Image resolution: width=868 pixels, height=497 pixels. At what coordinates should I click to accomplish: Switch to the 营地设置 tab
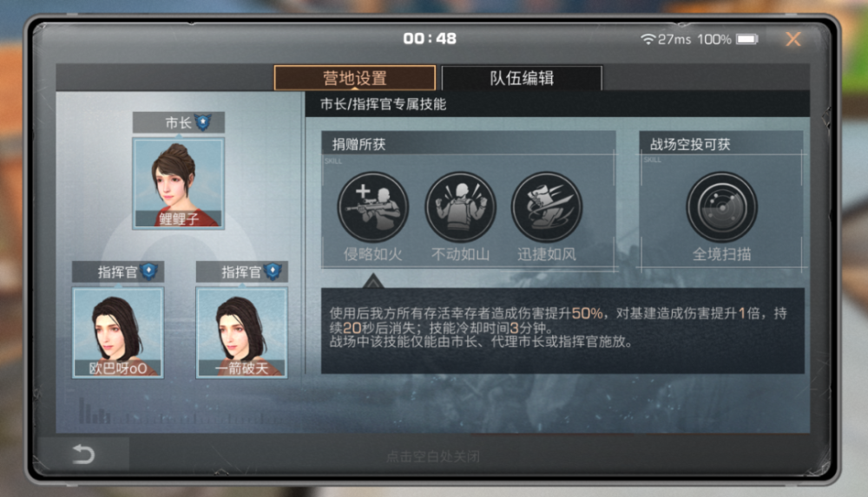pos(355,78)
